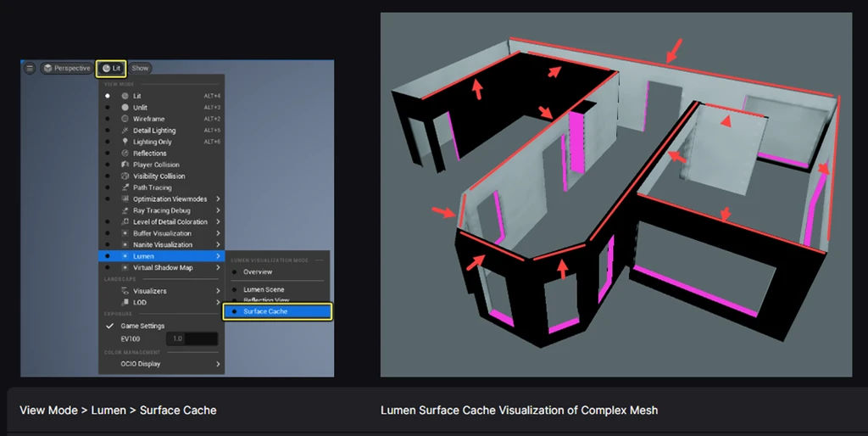Expand the Virtual Shadow Map submenu arrow
This screenshot has width=868, height=436.
(218, 267)
